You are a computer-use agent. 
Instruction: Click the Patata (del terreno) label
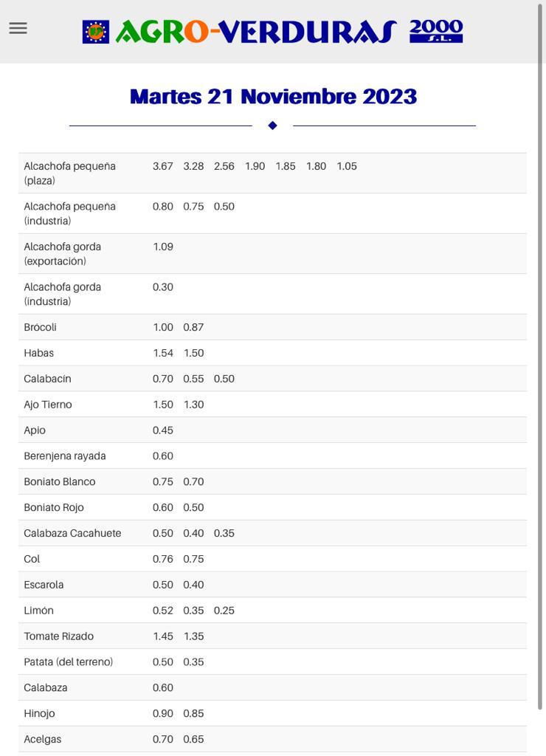click(x=69, y=662)
